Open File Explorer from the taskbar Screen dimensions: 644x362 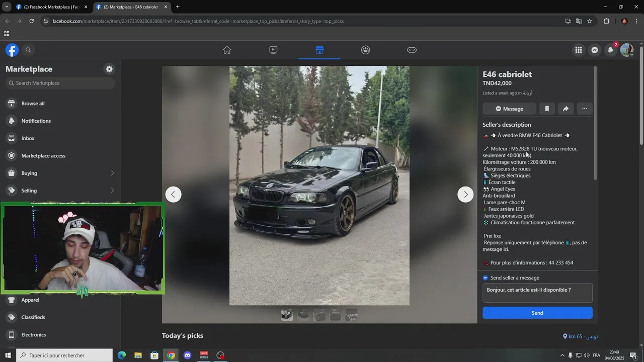(x=138, y=355)
